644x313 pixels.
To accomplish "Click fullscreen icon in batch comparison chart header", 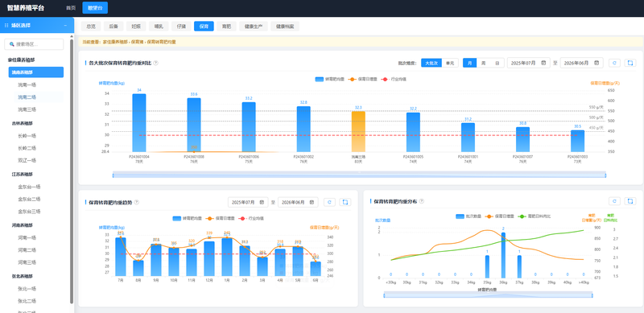I will click(x=630, y=63).
